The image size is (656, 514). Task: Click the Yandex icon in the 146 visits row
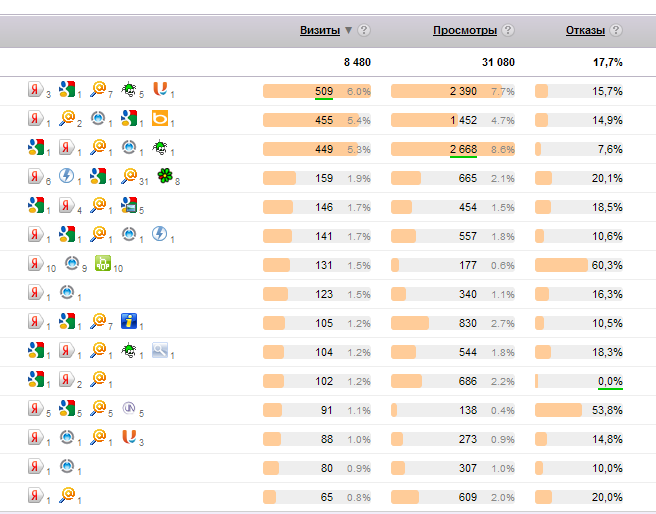(67, 205)
